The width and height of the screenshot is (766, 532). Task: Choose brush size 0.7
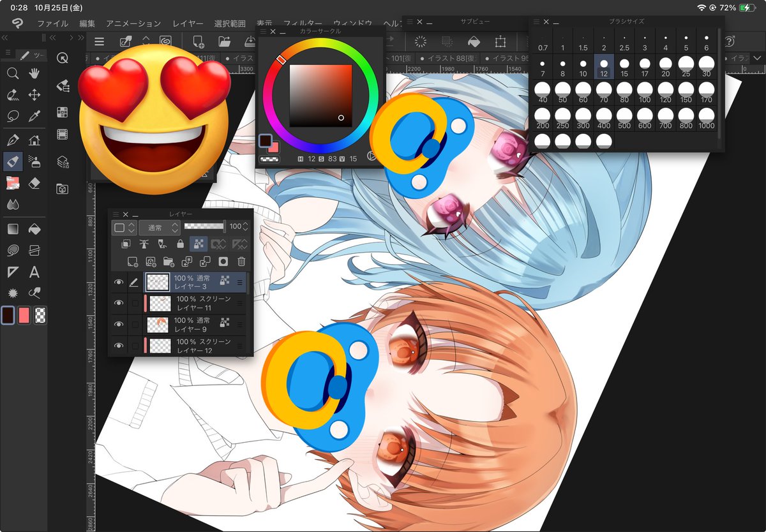click(x=543, y=40)
